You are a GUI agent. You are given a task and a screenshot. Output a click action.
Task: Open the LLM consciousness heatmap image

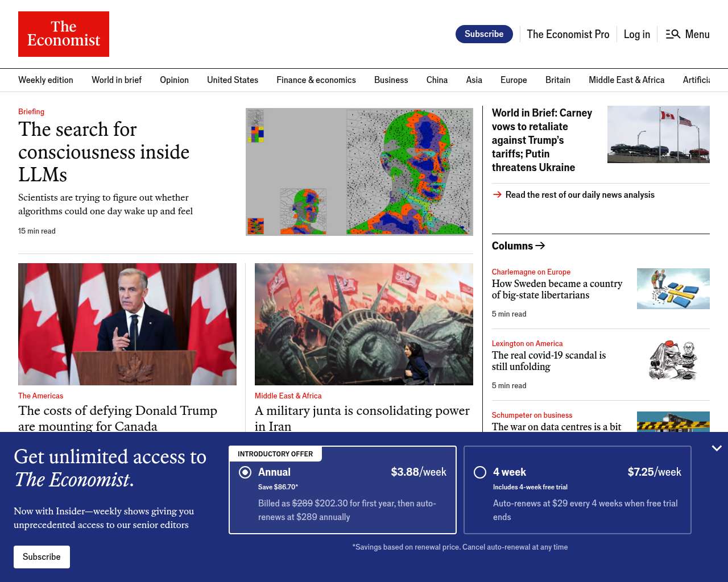(x=359, y=172)
